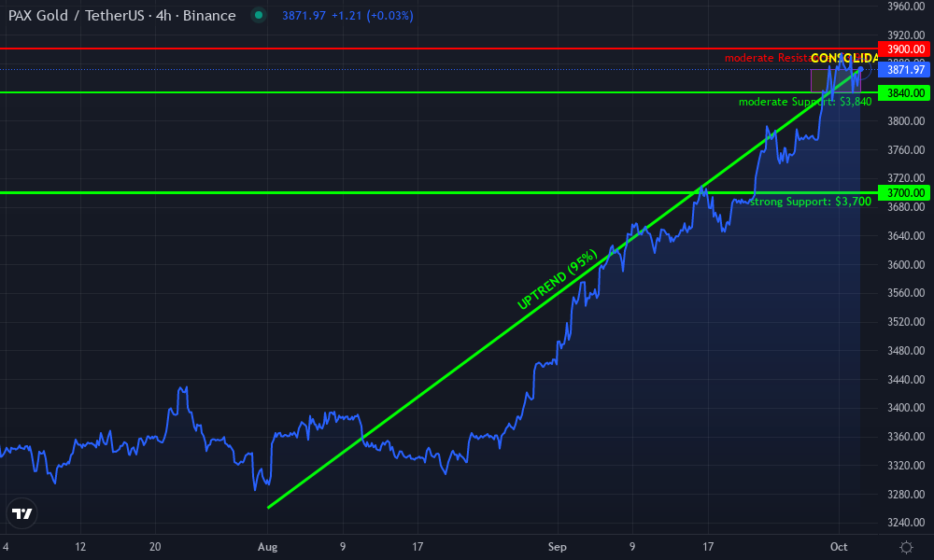Click the 3960.00 level on price scale
Screen dimensions: 934x560
[x=905, y=7]
